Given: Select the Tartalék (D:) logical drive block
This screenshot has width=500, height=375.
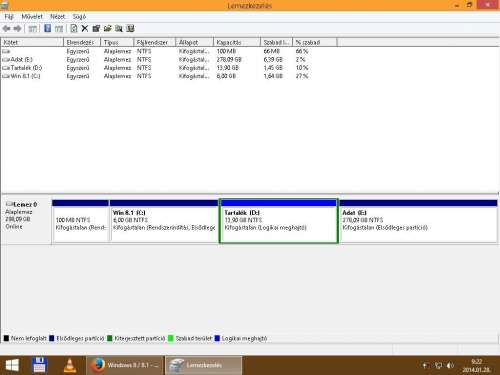Looking at the screenshot, I should 279,221.
